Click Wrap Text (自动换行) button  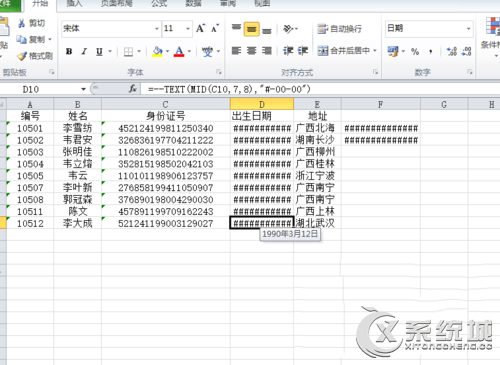[339, 29]
